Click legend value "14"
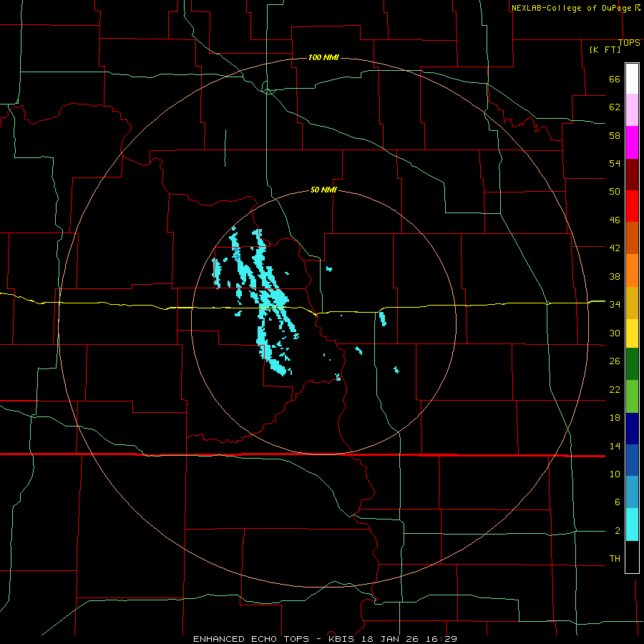The height and width of the screenshot is (644, 644). pos(615,446)
